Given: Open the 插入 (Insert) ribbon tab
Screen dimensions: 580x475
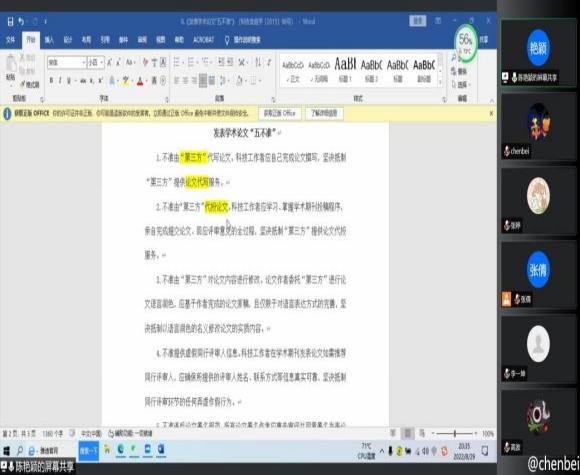Looking at the screenshot, I should [49, 40].
